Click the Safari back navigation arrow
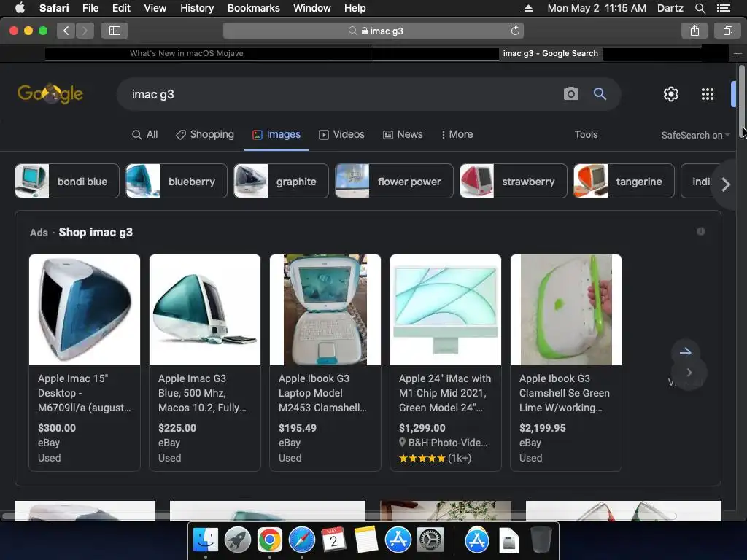The image size is (747, 560). click(x=66, y=31)
